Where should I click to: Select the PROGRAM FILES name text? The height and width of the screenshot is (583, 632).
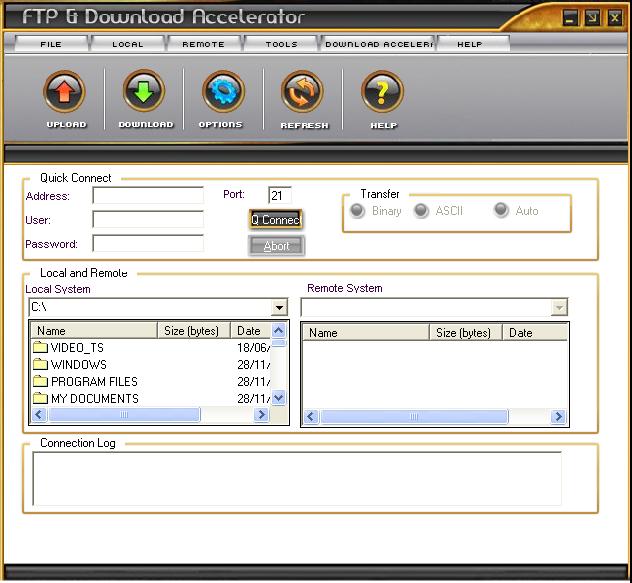94,381
